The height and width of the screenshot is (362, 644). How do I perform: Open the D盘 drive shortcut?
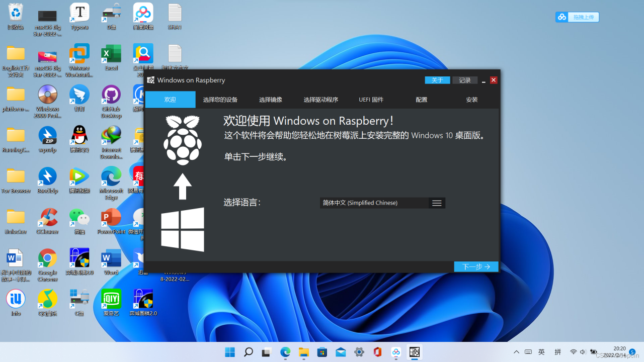111,16
